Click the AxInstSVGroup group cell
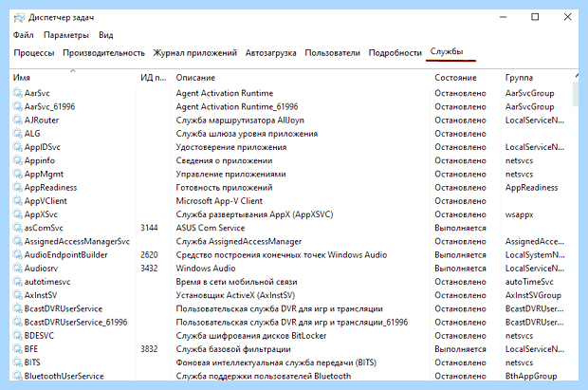Screen dimensions: 588x390 pos(533,295)
